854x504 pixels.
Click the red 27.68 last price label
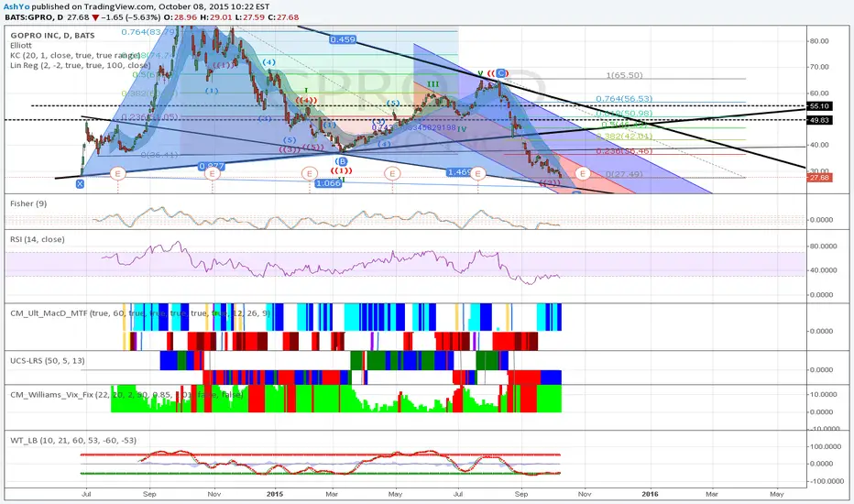click(x=819, y=178)
